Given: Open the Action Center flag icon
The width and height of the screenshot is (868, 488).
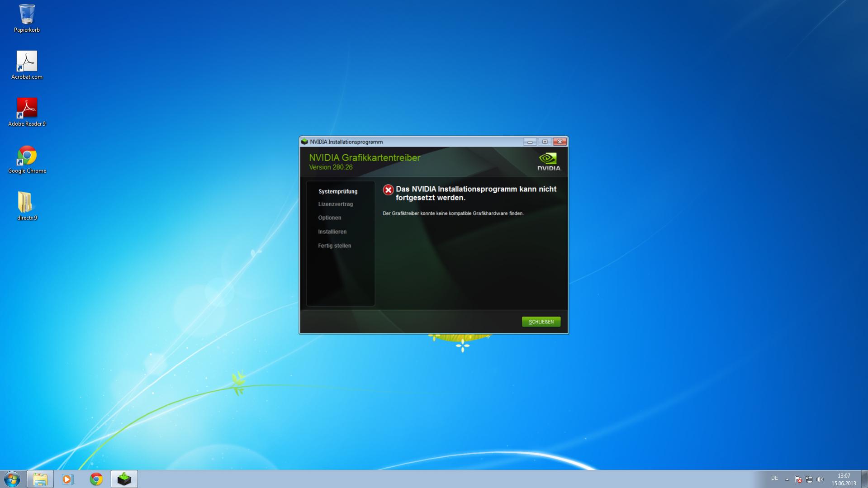Looking at the screenshot, I should pyautogui.click(x=798, y=479).
